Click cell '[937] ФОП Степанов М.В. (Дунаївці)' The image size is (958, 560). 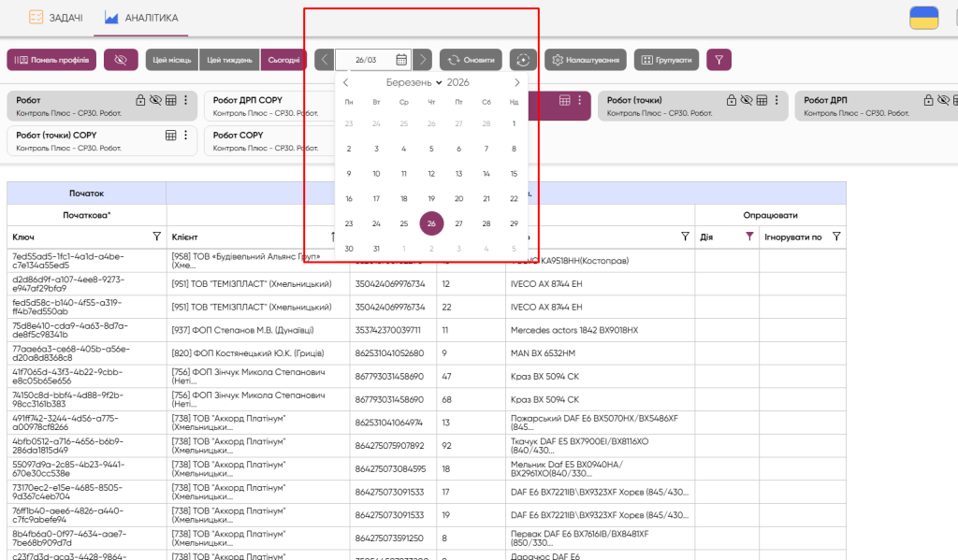click(x=258, y=330)
